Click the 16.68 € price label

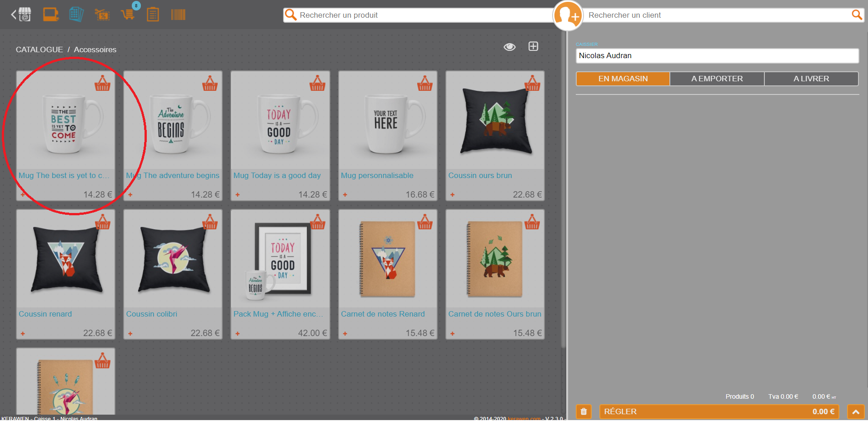[x=420, y=195]
